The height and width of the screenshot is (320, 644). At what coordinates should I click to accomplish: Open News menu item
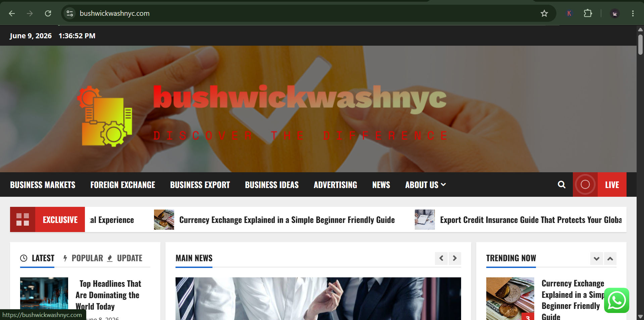point(381,185)
